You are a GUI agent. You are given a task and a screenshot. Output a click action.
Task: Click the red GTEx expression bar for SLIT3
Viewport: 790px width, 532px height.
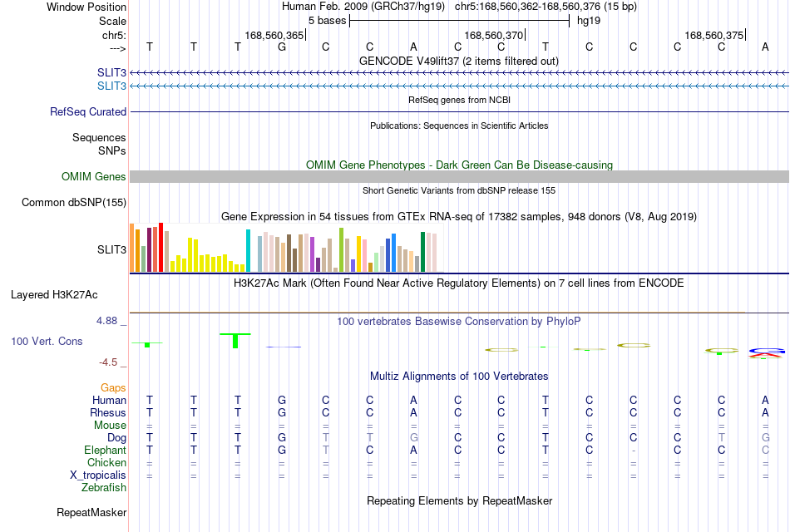pos(160,248)
